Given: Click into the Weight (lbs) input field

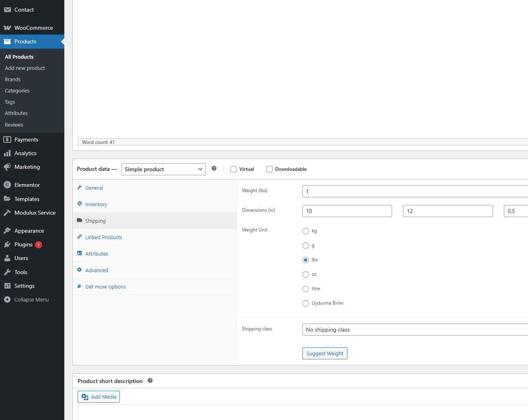Looking at the screenshot, I should [x=414, y=191].
